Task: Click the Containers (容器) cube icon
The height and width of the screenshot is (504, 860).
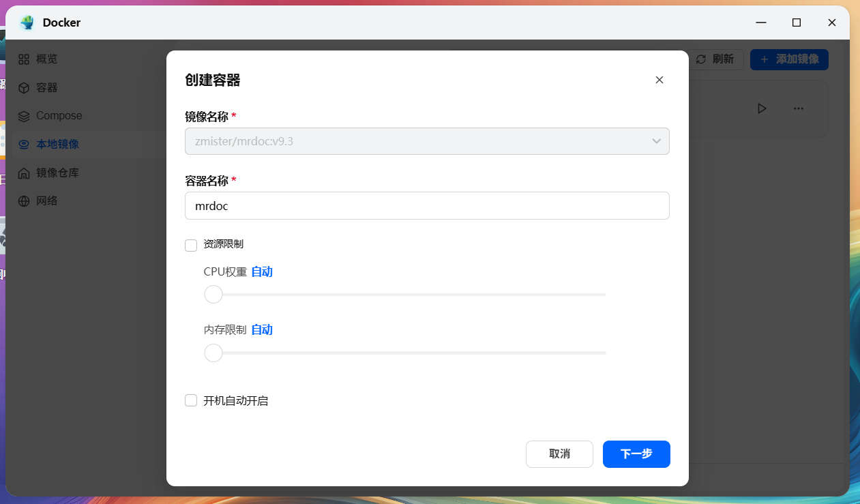Action: (24, 88)
